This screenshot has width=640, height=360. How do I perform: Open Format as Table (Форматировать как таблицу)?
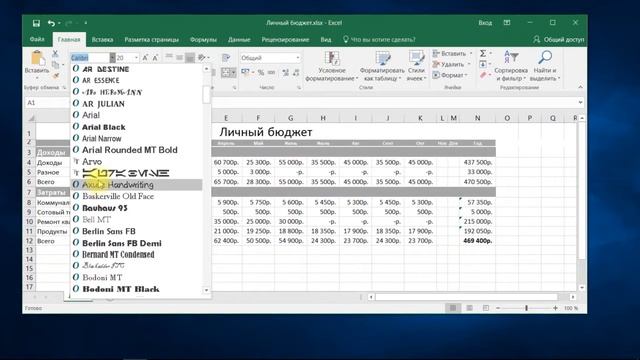pos(382,66)
